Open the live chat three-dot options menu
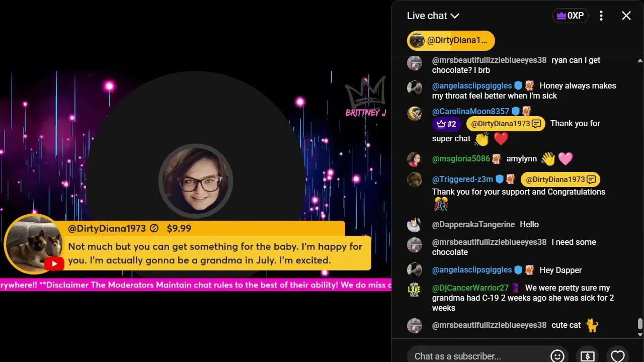This screenshot has height=362, width=644. 601,16
